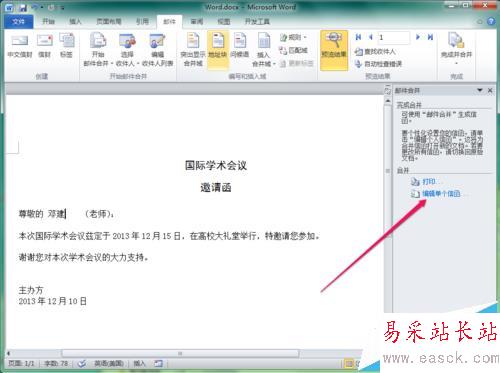Click the Labels (标签) button

point(66,46)
